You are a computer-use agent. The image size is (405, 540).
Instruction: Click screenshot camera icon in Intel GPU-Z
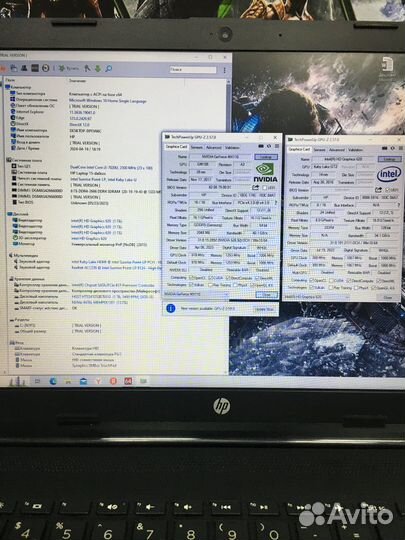pos(385,148)
